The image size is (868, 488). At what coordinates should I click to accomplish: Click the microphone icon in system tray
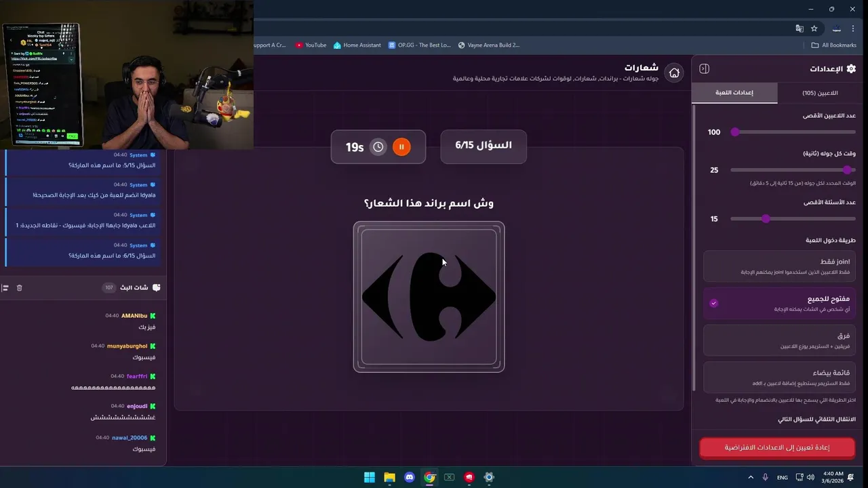tap(765, 477)
